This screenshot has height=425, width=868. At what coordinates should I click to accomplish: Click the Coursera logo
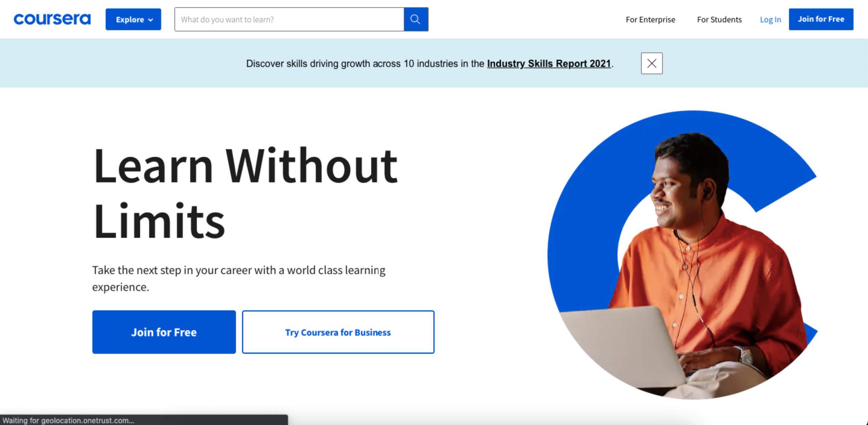(52, 19)
